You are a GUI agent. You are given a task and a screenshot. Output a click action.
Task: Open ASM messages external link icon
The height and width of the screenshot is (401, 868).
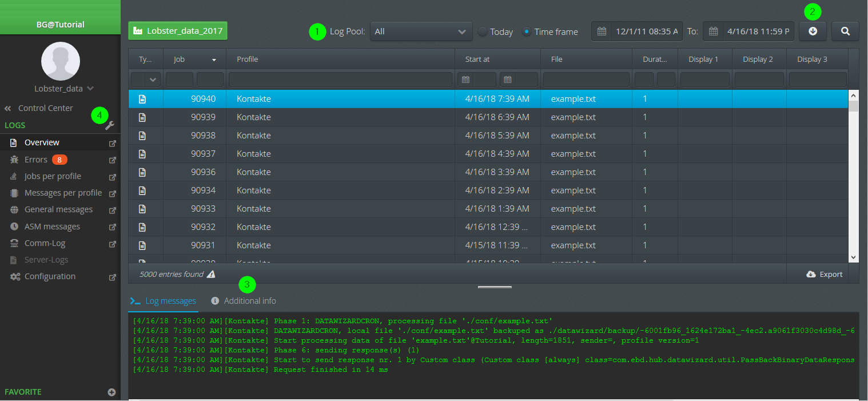tap(113, 227)
